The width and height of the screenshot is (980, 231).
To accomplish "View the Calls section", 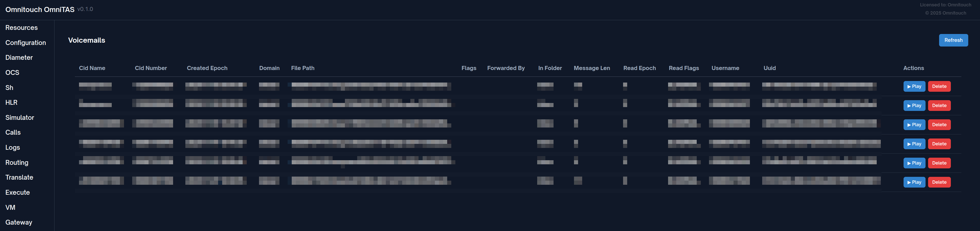I will click(13, 132).
